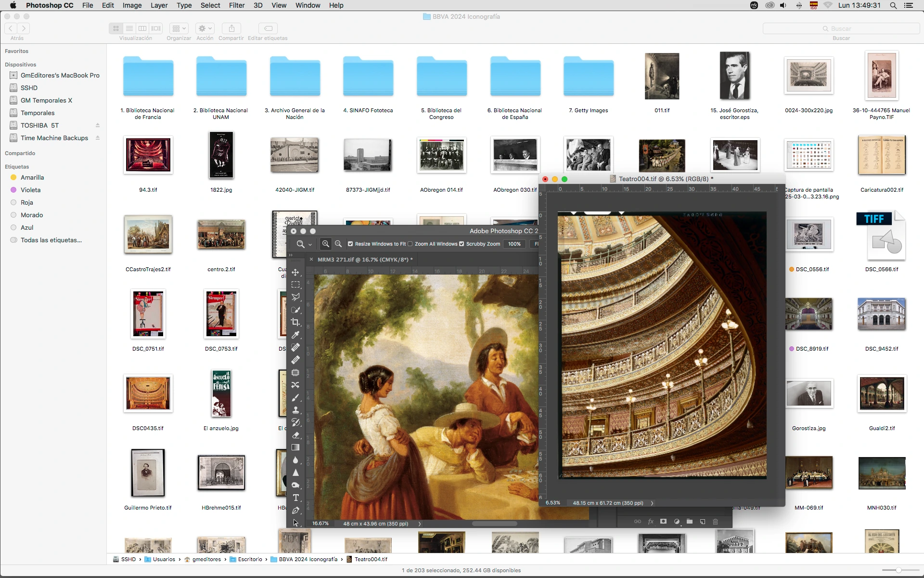Image resolution: width=924 pixels, height=578 pixels.
Task: Select the Eyedropper tool
Action: [295, 335]
